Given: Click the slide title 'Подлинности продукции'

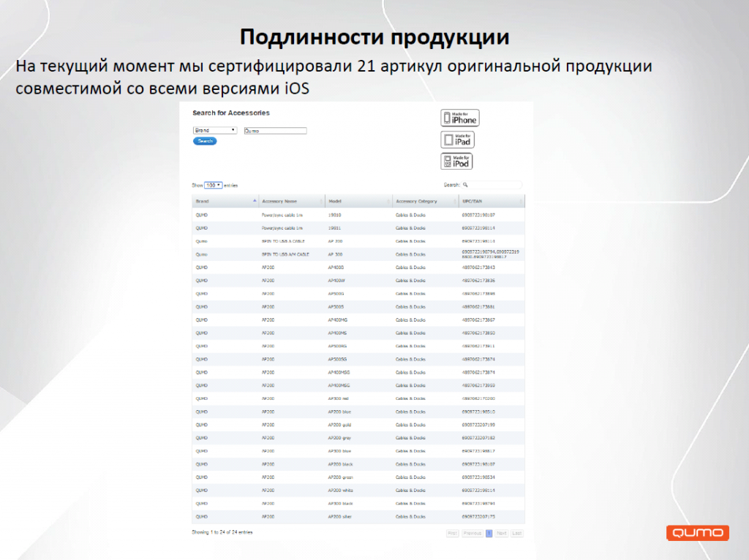Looking at the screenshot, I should point(374,37).
